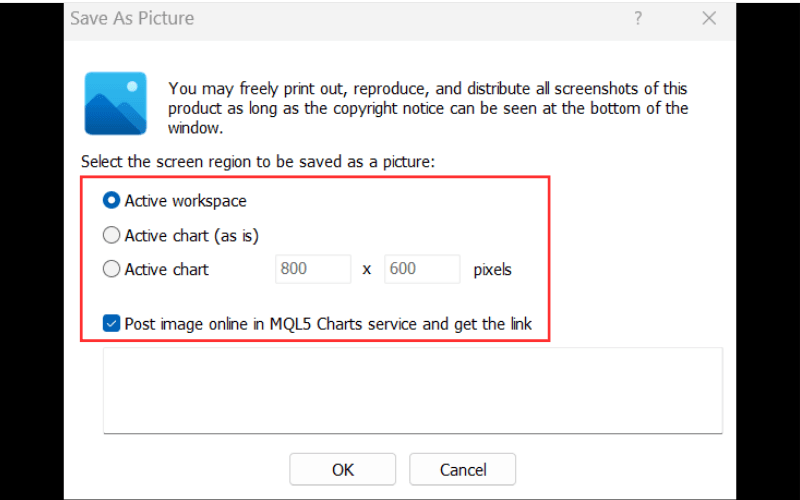This screenshot has width=800, height=500.
Task: Click the Cancel button
Action: 463,469
